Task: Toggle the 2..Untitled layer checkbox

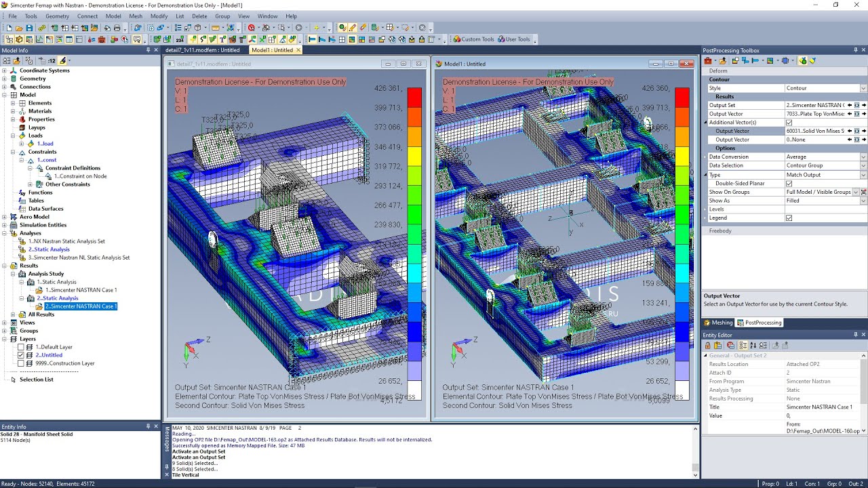Action: coord(21,355)
